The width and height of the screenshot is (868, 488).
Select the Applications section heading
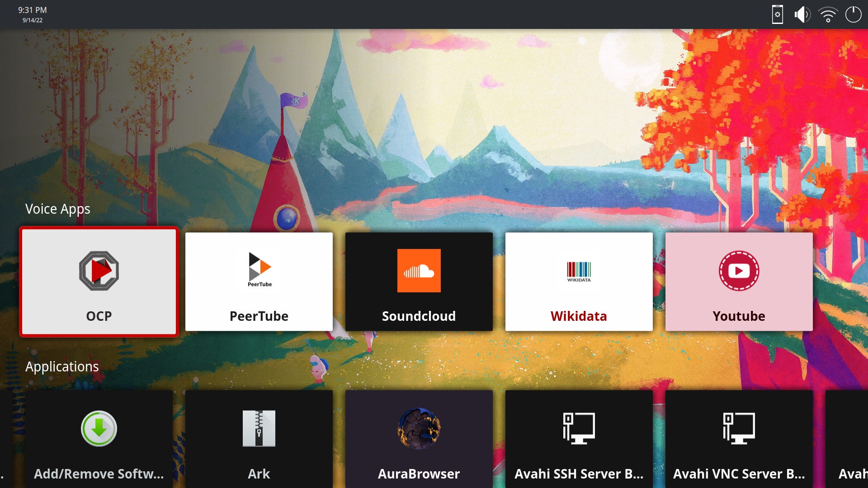62,366
